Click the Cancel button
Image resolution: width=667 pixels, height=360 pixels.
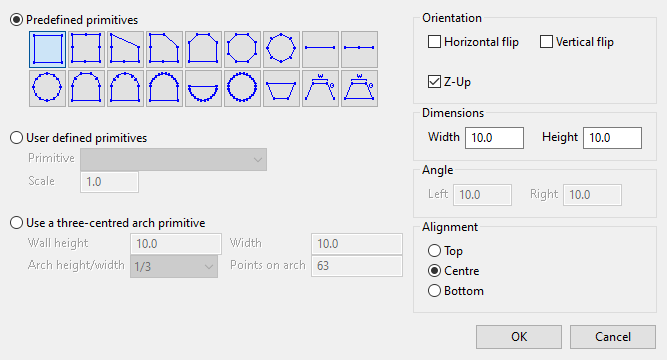(x=613, y=337)
